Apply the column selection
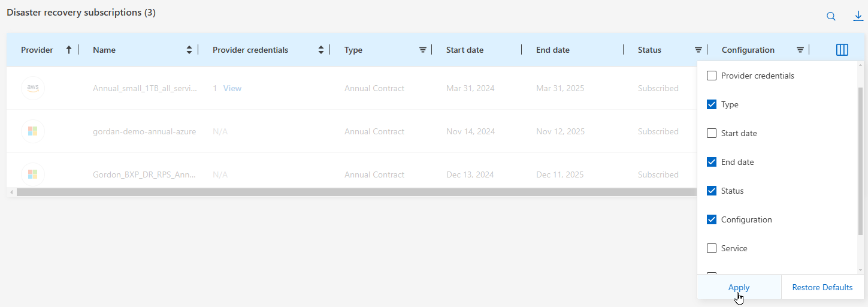The height and width of the screenshot is (307, 868). (x=739, y=287)
